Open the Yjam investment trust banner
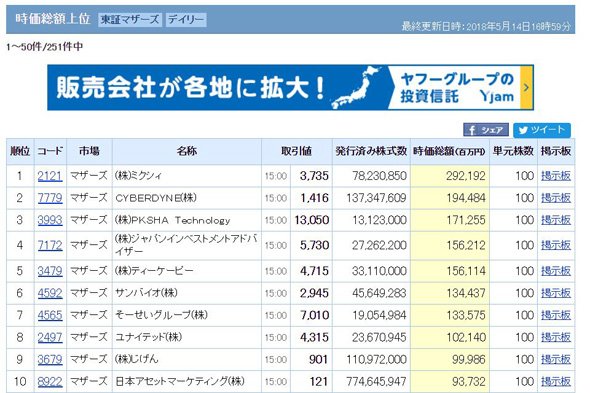This screenshot has width=590, height=393. [x=290, y=88]
